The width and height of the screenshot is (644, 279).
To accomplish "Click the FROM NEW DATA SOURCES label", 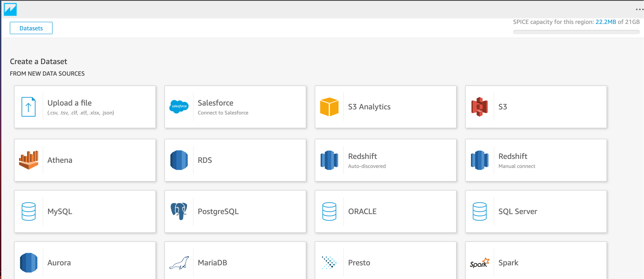I will pos(47,74).
